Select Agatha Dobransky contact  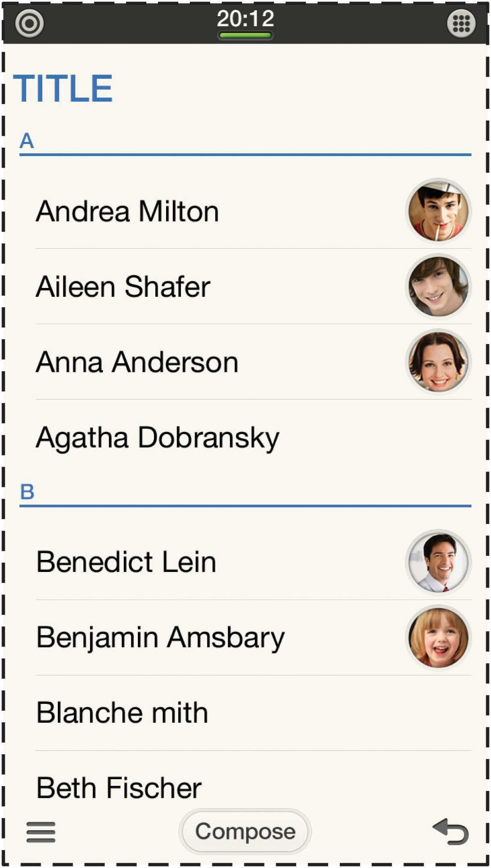(158, 438)
